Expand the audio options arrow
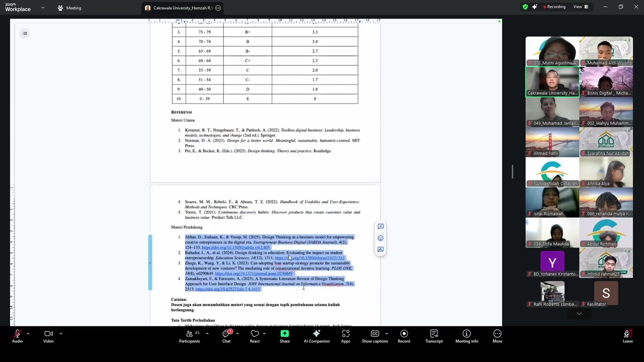The width and height of the screenshot is (644, 362). [x=28, y=333]
